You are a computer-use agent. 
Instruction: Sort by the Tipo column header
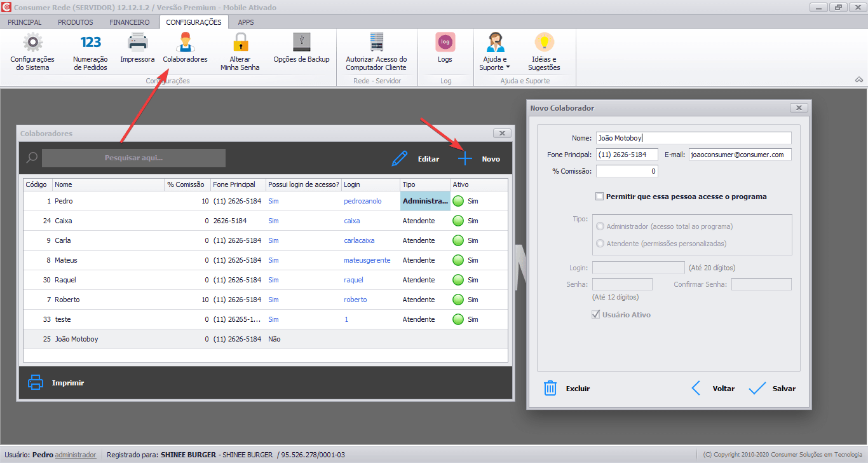[x=424, y=184]
